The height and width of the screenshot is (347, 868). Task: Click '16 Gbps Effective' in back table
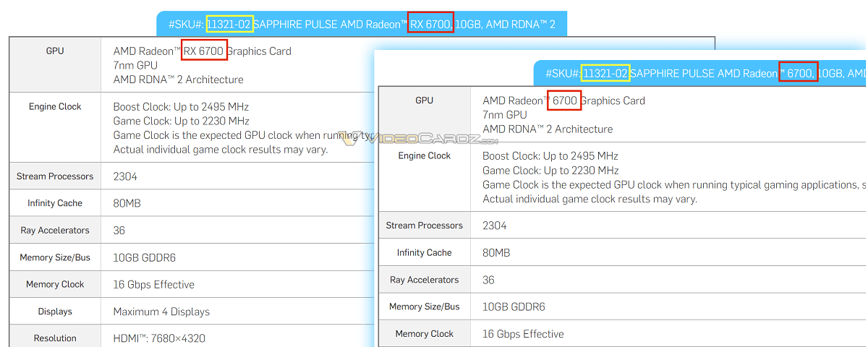(154, 285)
